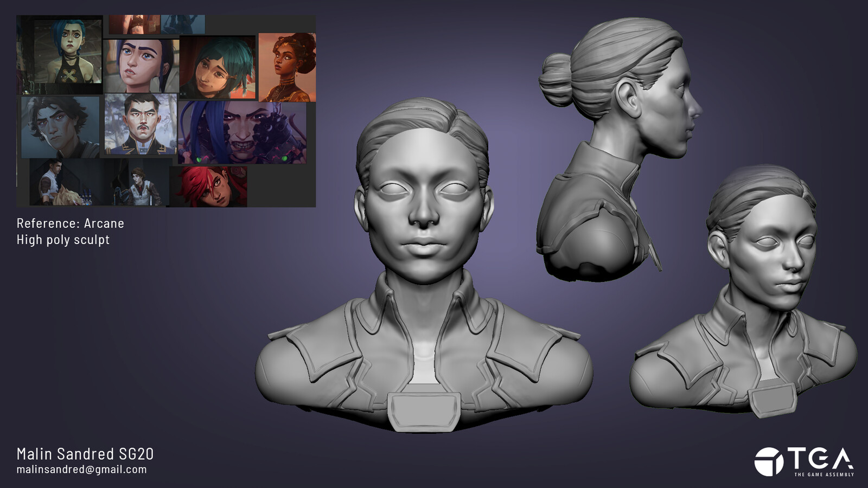Screen dimensions: 868x488
Task: Click the mustached officer reference image
Action: [141, 124]
